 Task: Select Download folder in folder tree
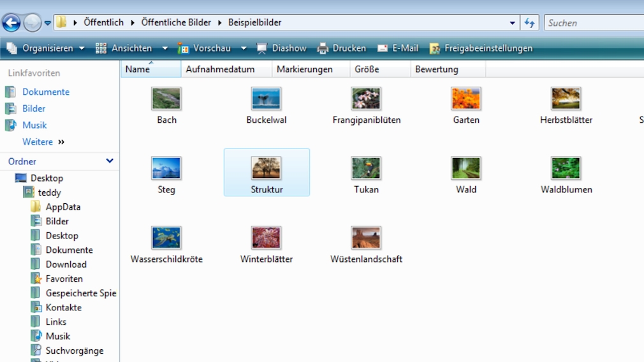[66, 264]
